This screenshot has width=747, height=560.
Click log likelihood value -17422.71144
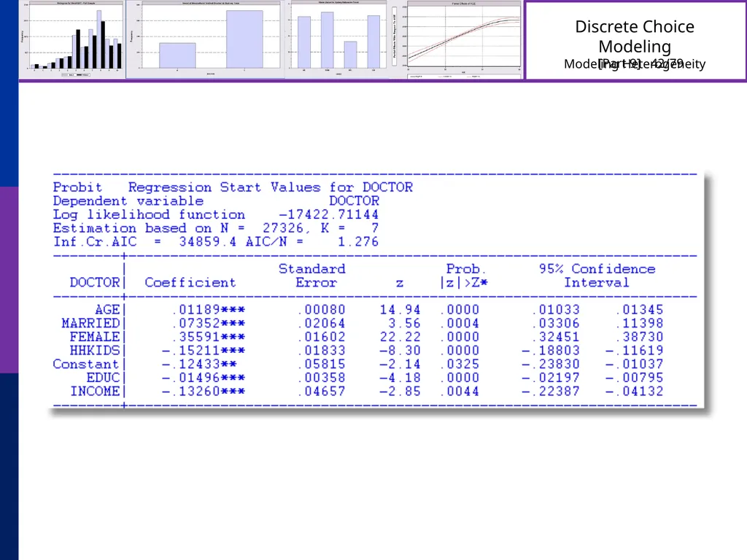[329, 214]
